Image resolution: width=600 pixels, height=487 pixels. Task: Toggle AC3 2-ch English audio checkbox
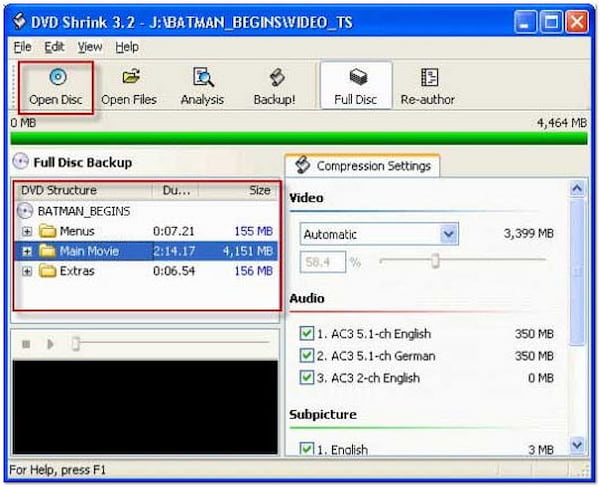pos(307,378)
